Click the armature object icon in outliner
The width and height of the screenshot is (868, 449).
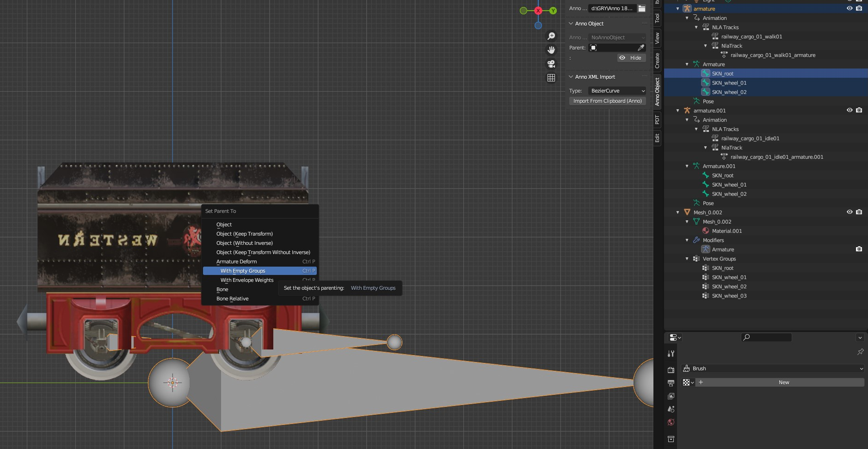click(687, 9)
